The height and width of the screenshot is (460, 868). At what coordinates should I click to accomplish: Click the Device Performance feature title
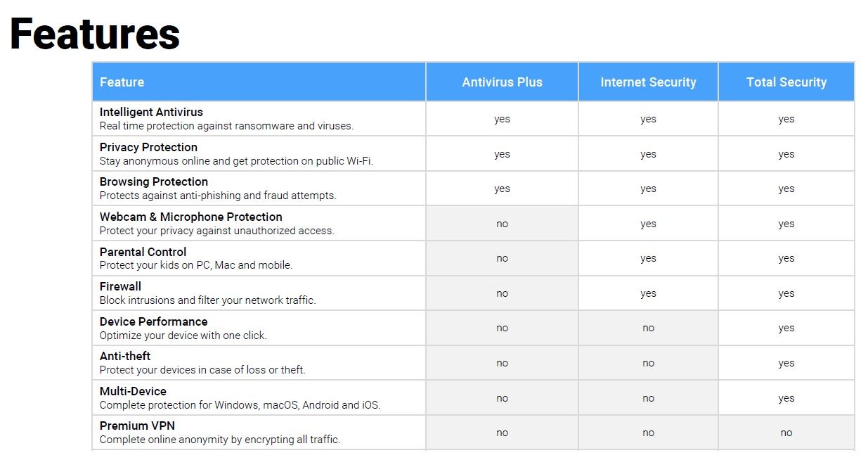153,321
